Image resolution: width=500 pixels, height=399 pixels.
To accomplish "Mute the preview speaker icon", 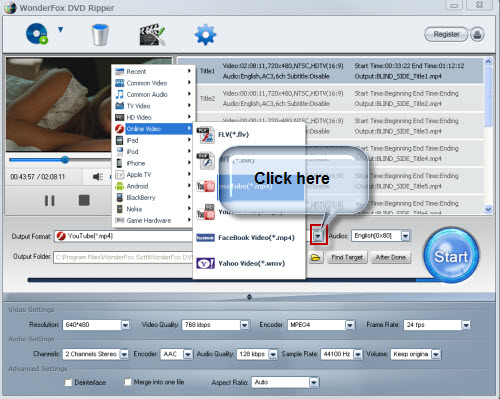I will point(98,177).
